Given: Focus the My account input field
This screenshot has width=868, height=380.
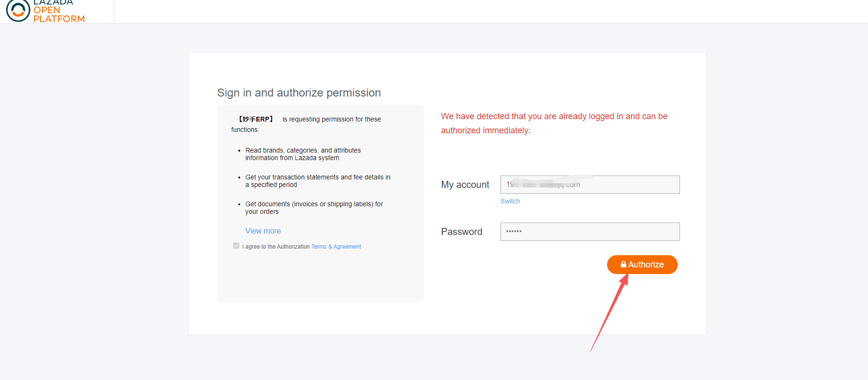Looking at the screenshot, I should pyautogui.click(x=590, y=185).
